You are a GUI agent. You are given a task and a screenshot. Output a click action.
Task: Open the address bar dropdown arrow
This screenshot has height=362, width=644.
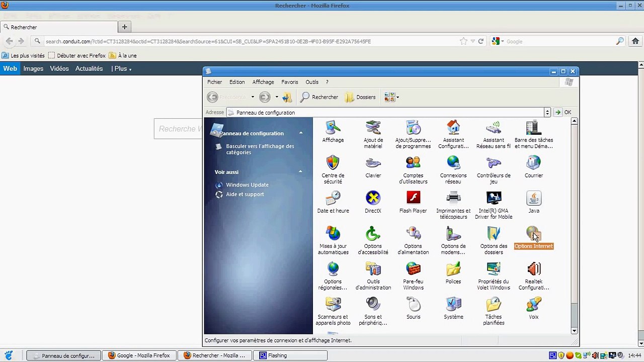(x=547, y=112)
